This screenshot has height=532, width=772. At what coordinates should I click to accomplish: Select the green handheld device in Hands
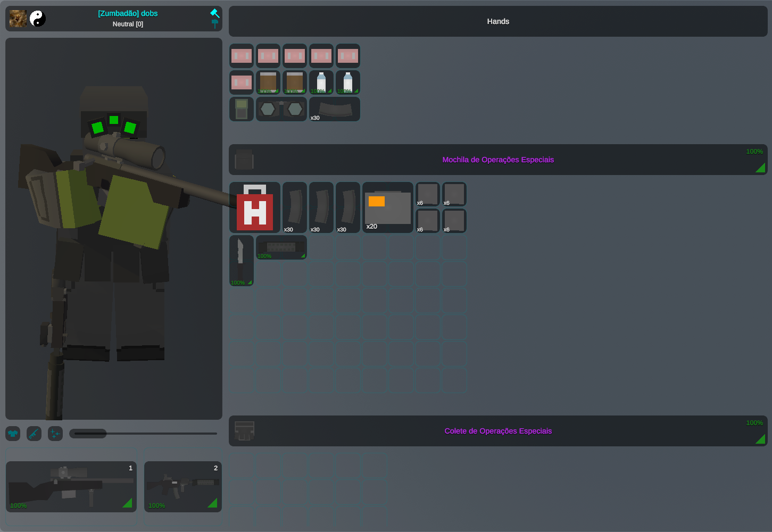(242, 109)
